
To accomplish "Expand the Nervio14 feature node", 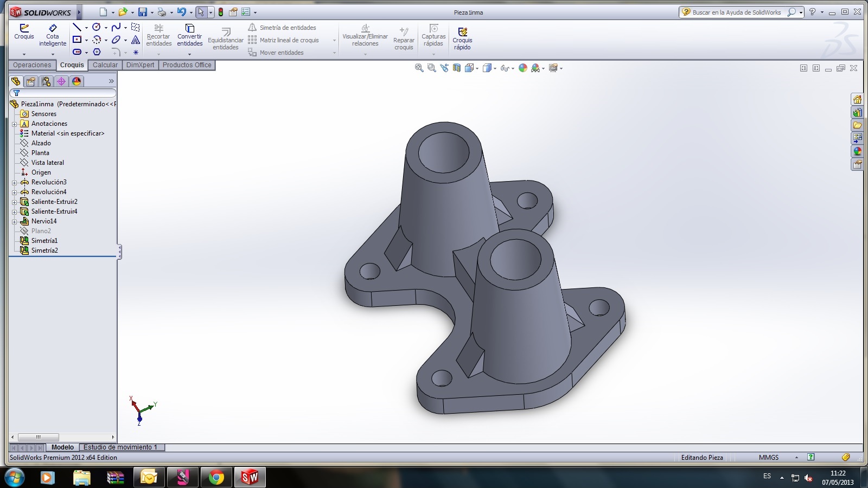I will [x=14, y=221].
